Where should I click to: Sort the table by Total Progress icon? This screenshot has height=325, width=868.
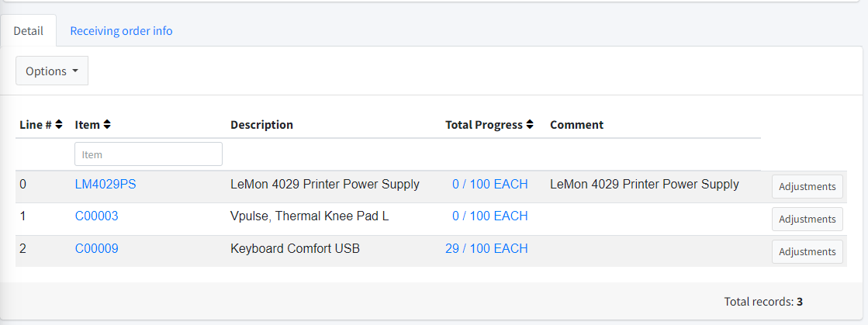click(x=530, y=125)
